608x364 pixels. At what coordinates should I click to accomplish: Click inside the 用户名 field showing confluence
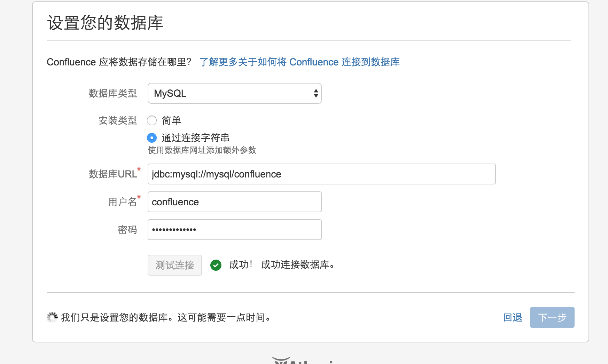[234, 202]
